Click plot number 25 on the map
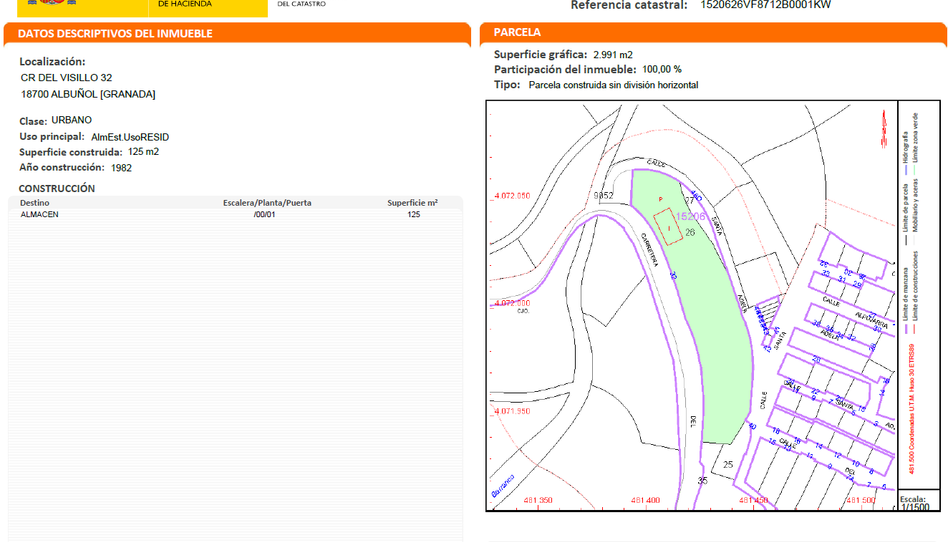Viewport: 948px width, 542px height. coord(728,465)
